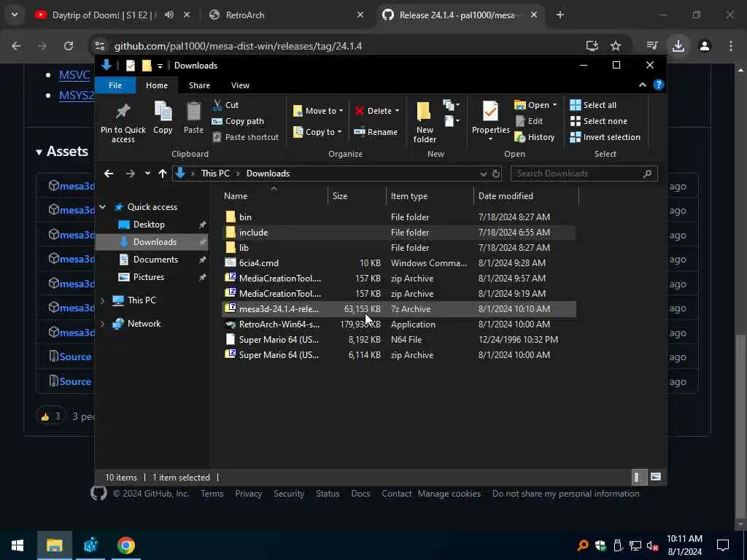The image size is (747, 560).
Task: Expand This PC tree node
Action: coord(103,300)
